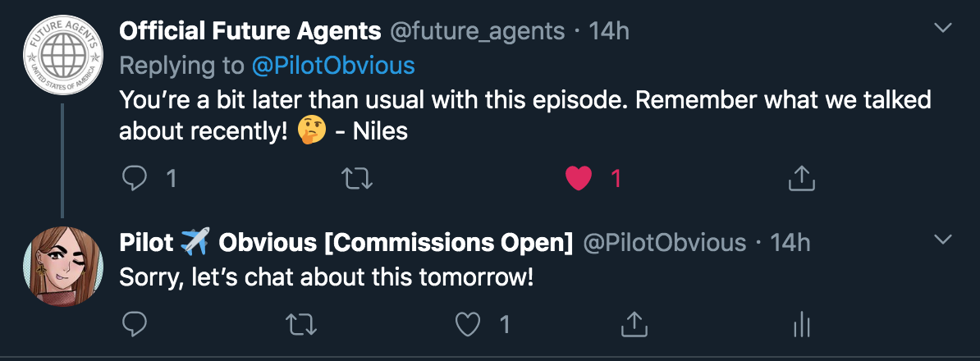Open more options for Pilot Obvious tweet
The image size is (980, 361).
(x=944, y=240)
